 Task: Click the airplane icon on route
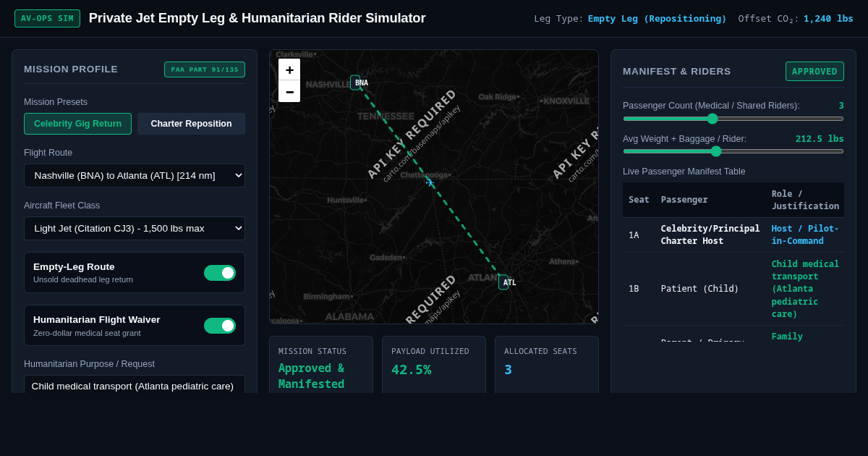pyautogui.click(x=430, y=182)
